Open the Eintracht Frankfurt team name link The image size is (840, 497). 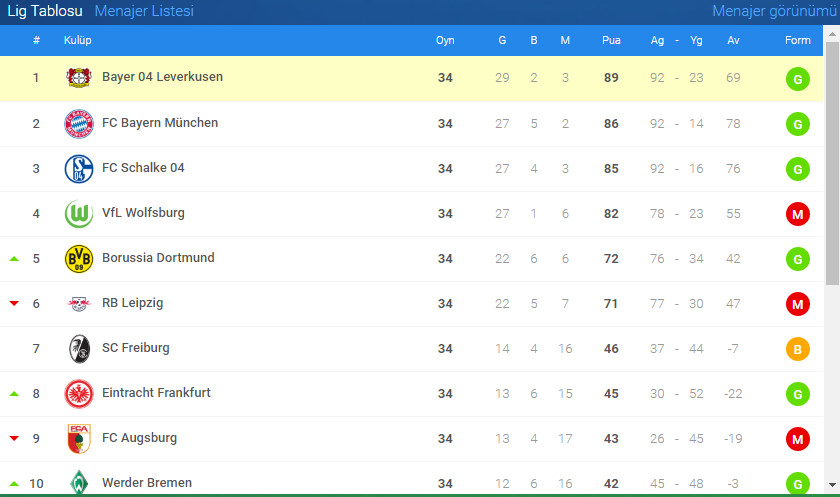(x=156, y=393)
